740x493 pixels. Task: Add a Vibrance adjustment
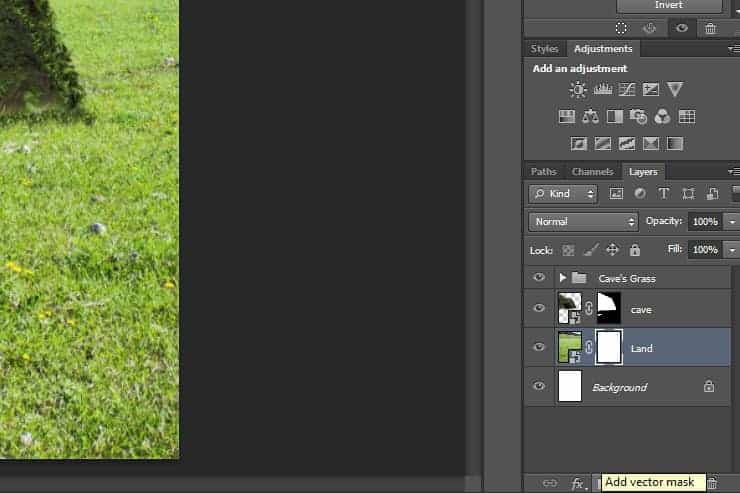[675, 89]
